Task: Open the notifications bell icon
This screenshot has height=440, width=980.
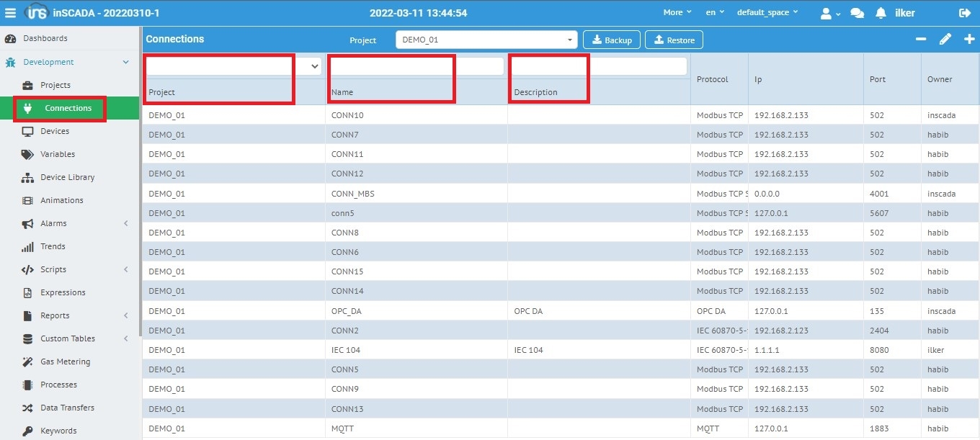Action: (881, 13)
